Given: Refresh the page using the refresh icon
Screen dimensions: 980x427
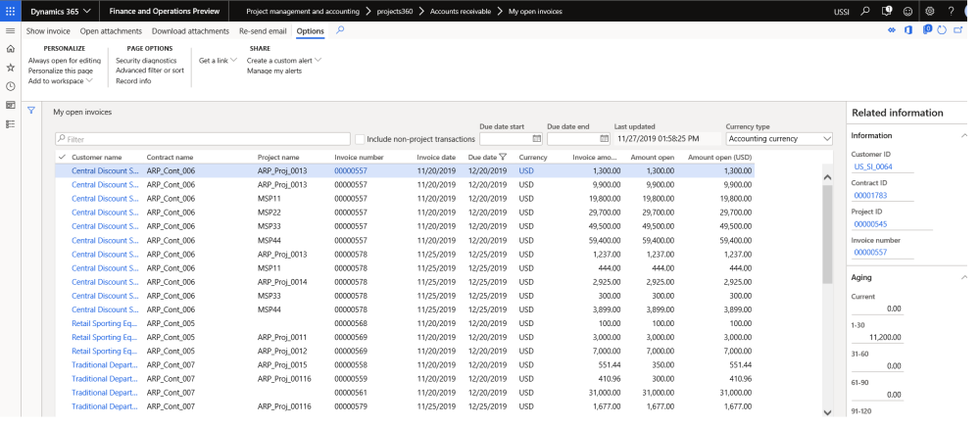Looking at the screenshot, I should 942,31.
